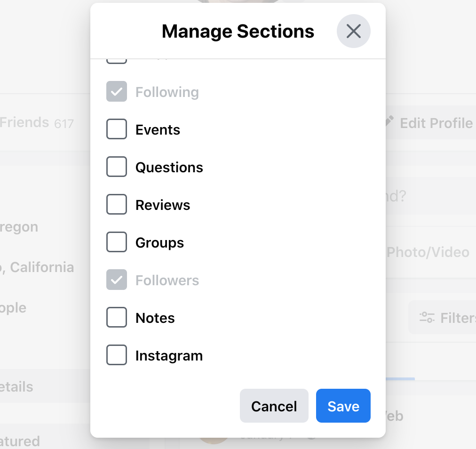Image resolution: width=476 pixels, height=449 pixels.
Task: Check the Events checkbox
Action: coord(117,129)
